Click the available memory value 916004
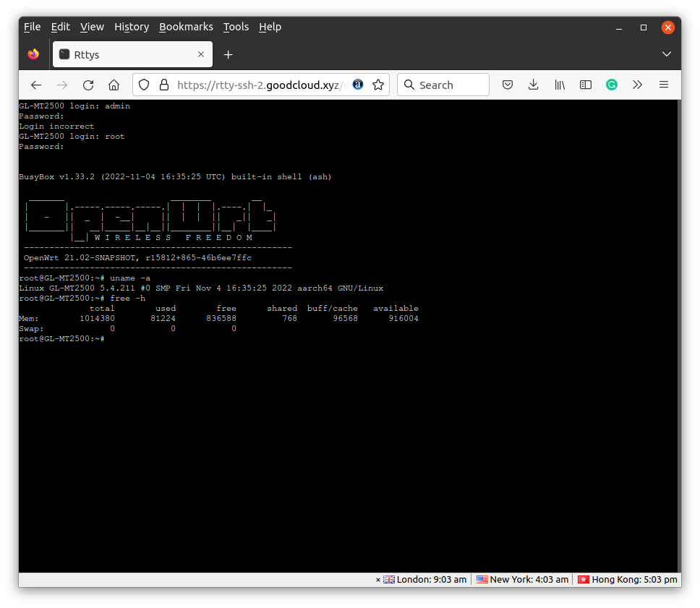The image size is (700, 608). pyautogui.click(x=404, y=319)
